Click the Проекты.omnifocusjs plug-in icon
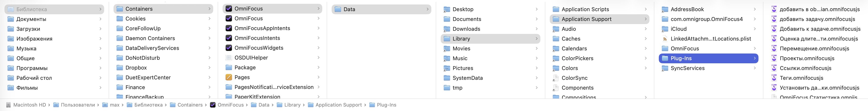This screenshot has width=868, height=111. pos(774,58)
